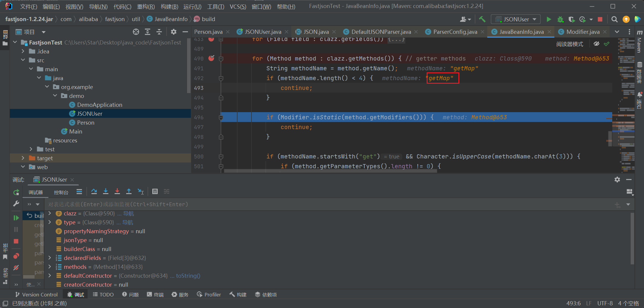Collapse all in project panel
This screenshot has height=308, width=644.
159,32
